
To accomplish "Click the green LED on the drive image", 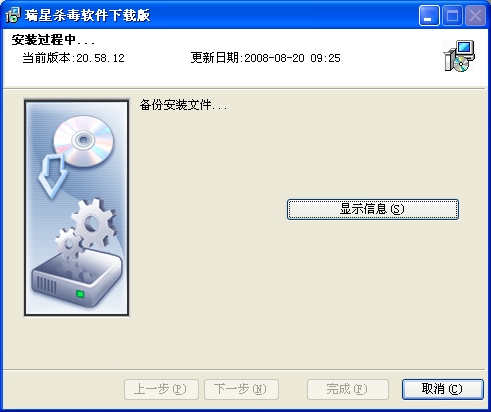I will 80,294.
